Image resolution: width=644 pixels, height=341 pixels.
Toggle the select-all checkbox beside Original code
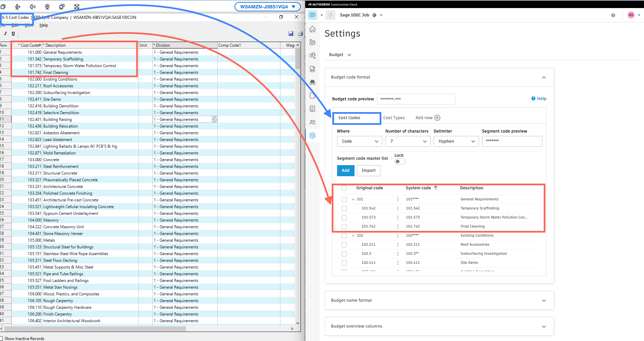344,188
